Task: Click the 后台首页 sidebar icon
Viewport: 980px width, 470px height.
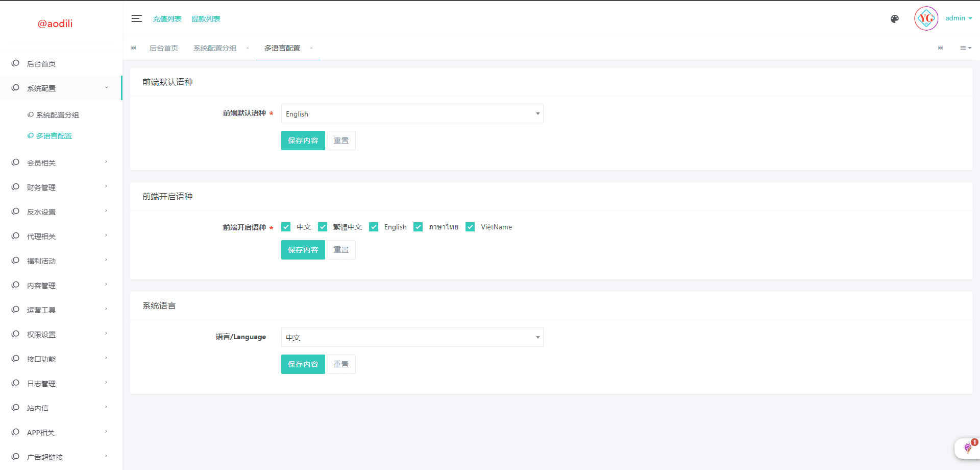Action: [15, 63]
